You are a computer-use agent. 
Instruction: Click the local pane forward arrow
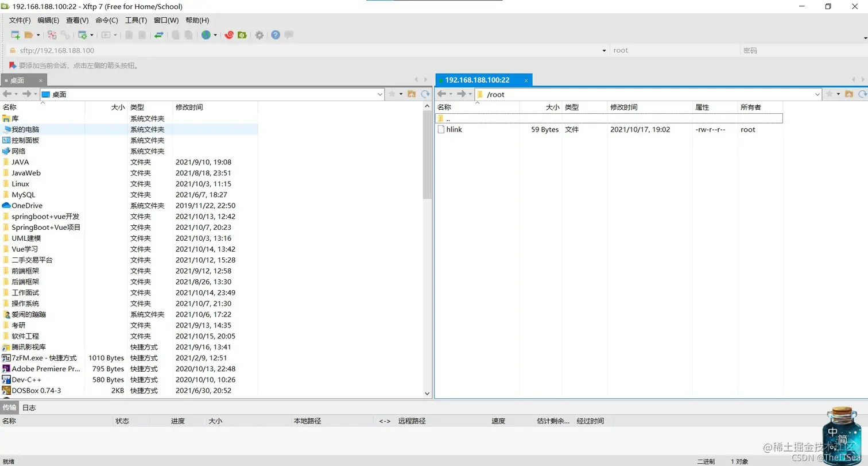[26, 94]
